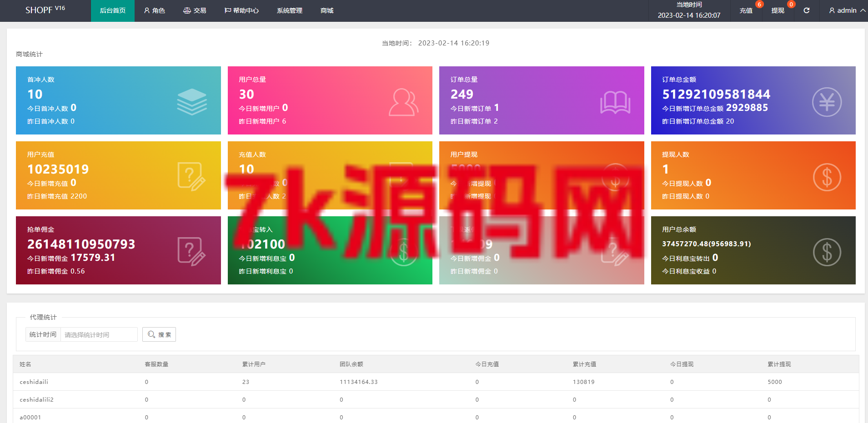Click the 累计用户 column header
This screenshot has width=868, height=423.
click(x=254, y=364)
